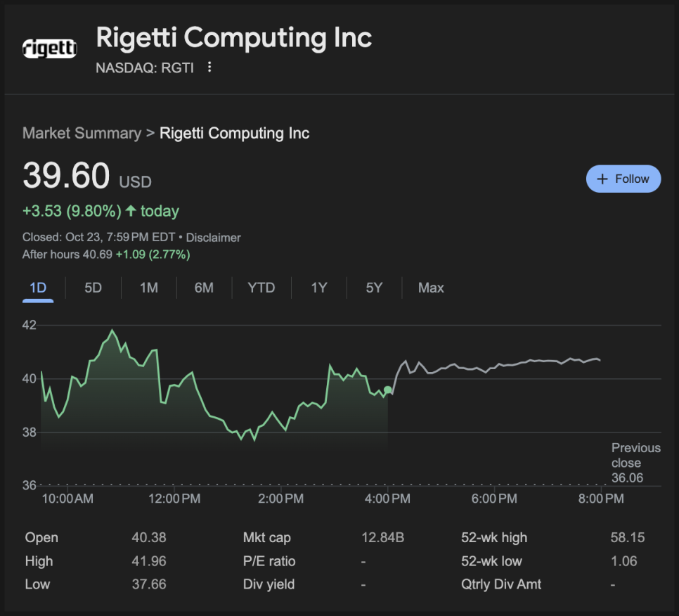
Task: Open the three-dot more options menu
Action: point(209,68)
